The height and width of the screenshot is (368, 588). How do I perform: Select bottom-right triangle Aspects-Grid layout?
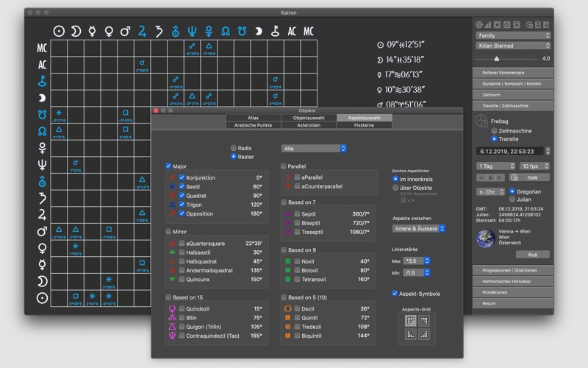click(424, 334)
